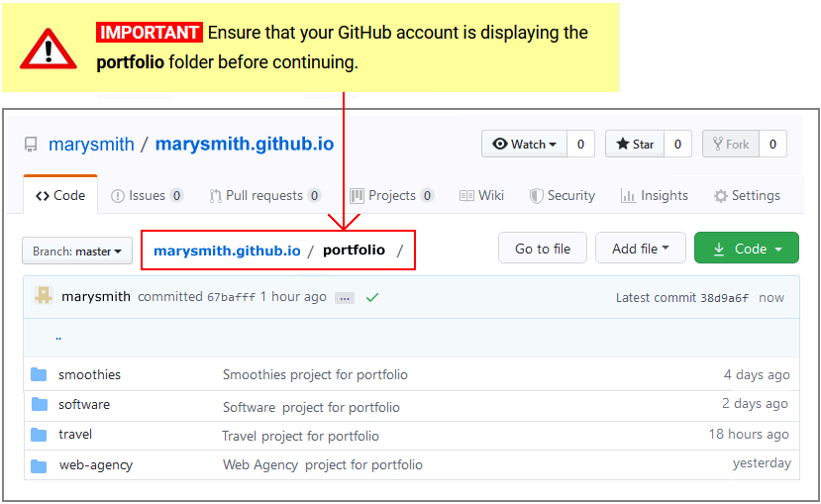Open marysmith.github.io breadcrumb link
The width and height of the screenshot is (821, 504).
227,251
